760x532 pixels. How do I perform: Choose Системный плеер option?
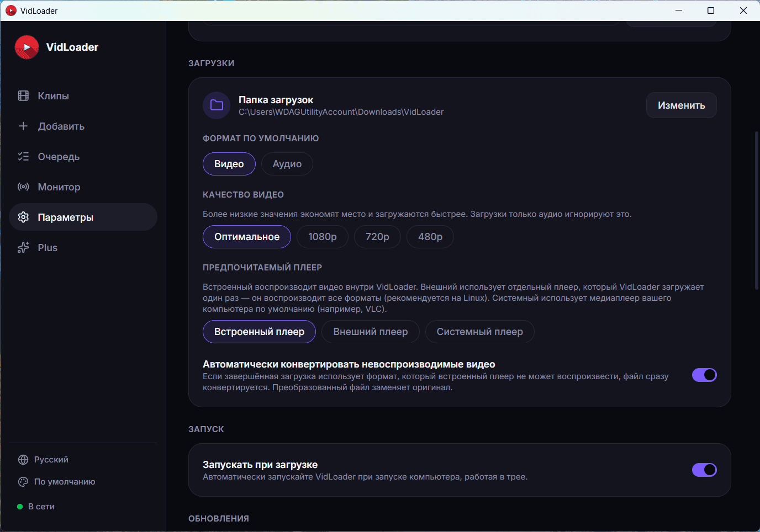pyautogui.click(x=479, y=332)
